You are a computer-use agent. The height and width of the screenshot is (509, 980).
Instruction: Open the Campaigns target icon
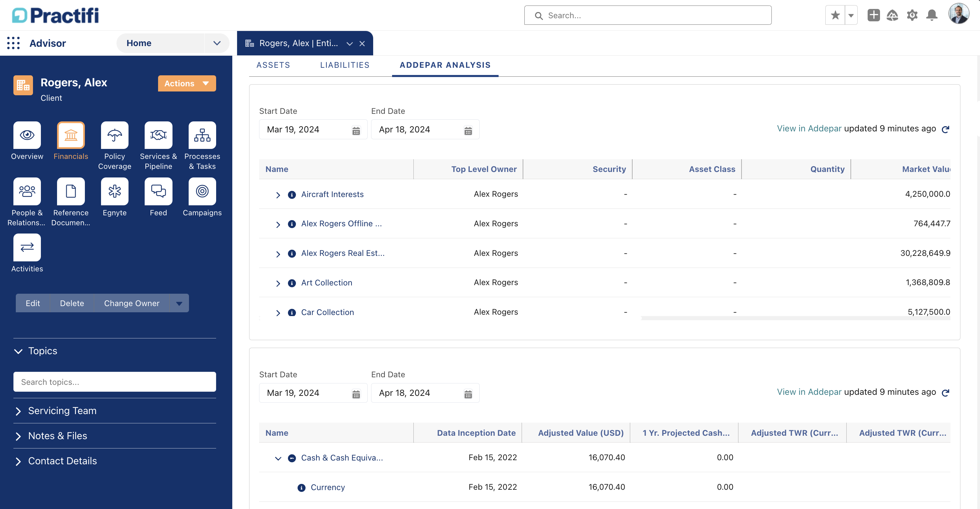pyautogui.click(x=202, y=191)
